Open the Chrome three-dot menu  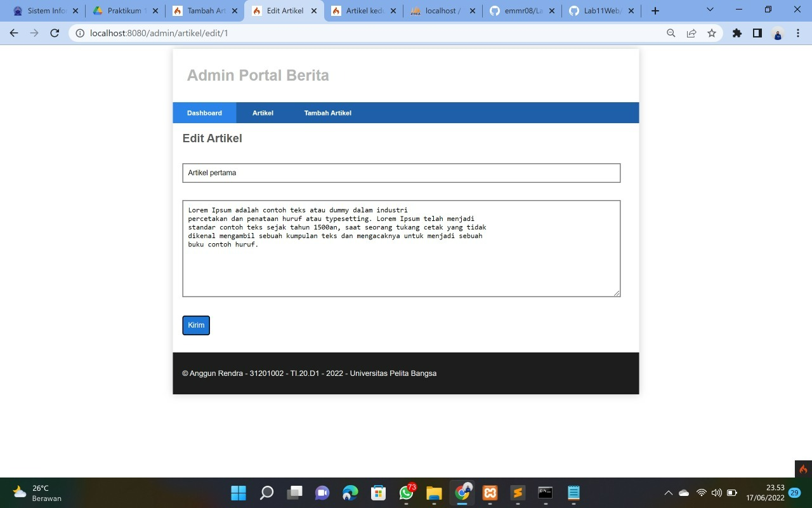click(x=798, y=33)
